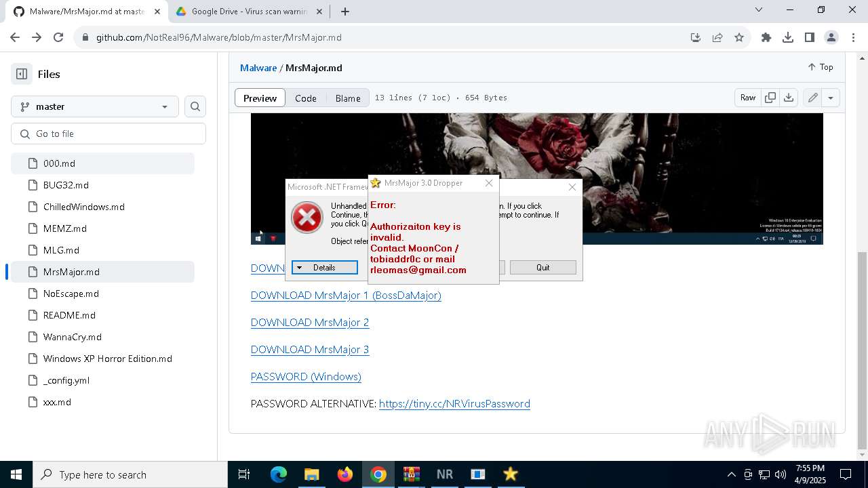Open Chrome downloads icon
Viewport: 868px width, 488px height.
pos(788,37)
